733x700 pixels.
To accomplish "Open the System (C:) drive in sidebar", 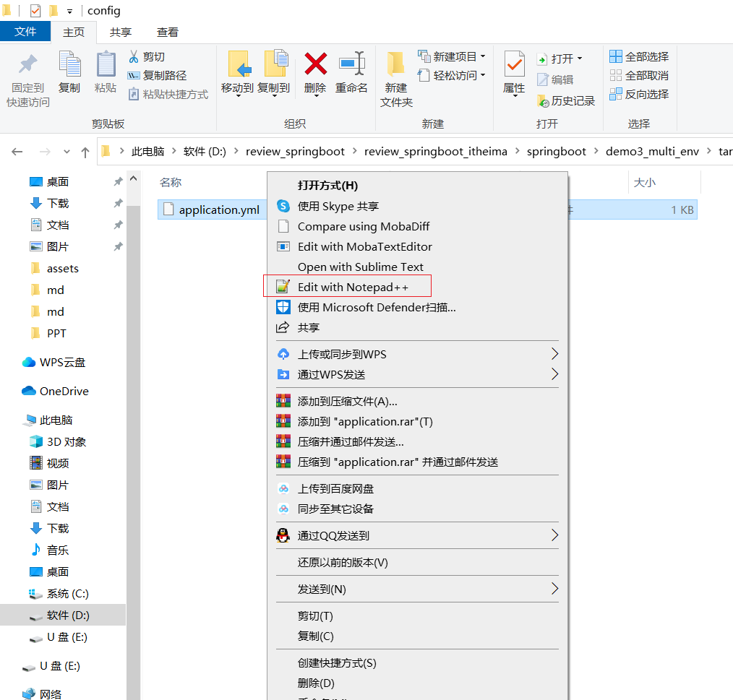I will point(67,593).
